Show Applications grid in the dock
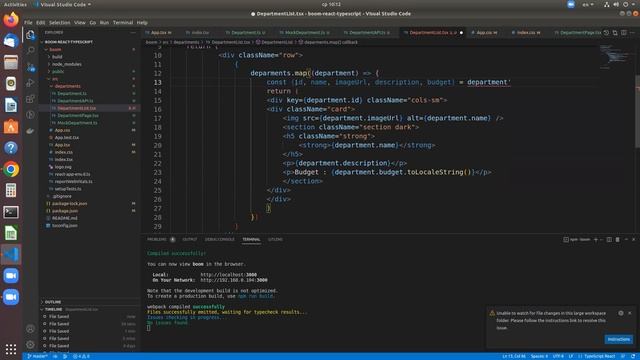Screen dimensions: 640x360 click(x=11, y=349)
